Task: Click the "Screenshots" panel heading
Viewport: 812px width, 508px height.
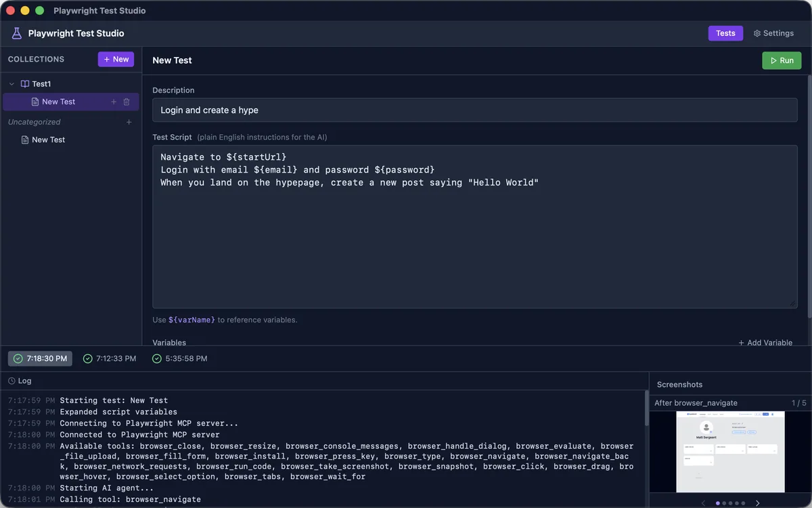Action: click(x=679, y=385)
